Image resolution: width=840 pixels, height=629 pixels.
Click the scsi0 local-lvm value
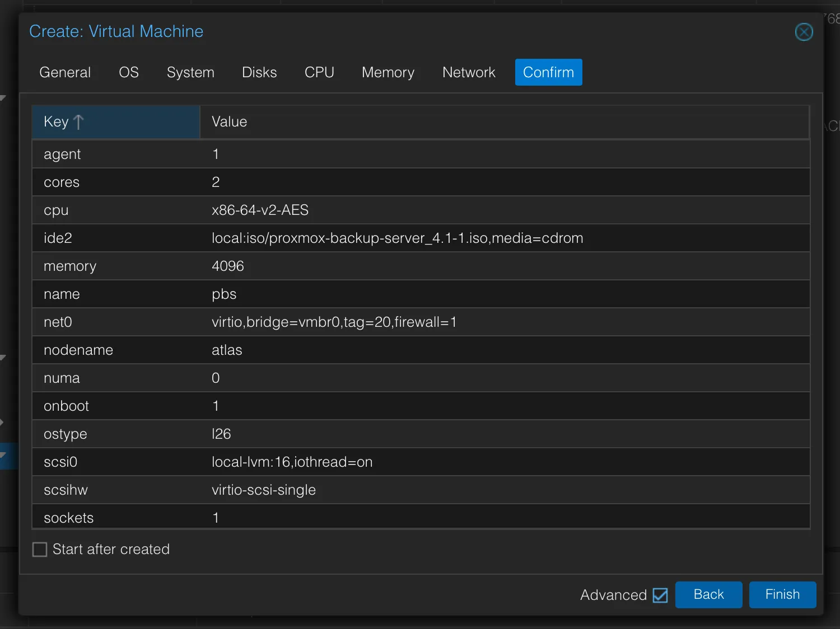292,462
